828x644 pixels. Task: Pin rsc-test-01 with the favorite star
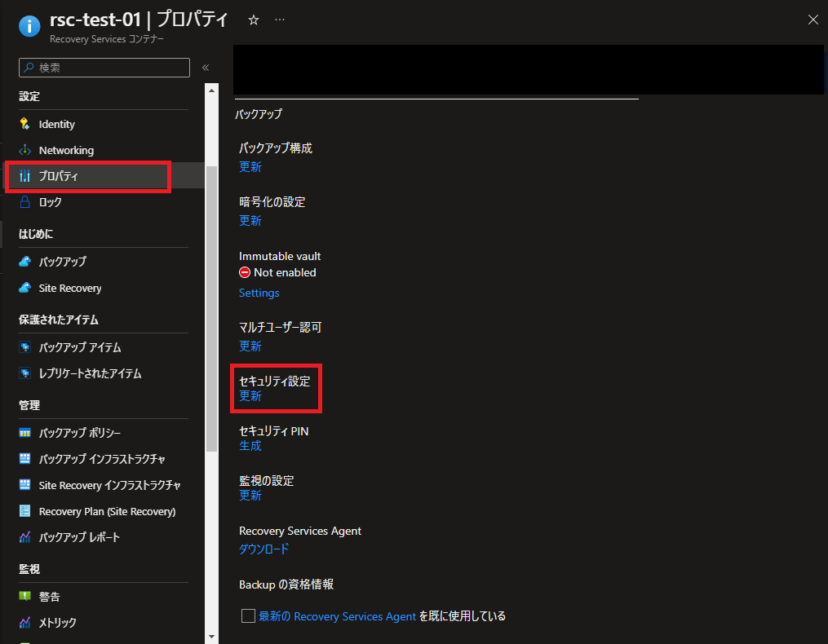(x=254, y=20)
